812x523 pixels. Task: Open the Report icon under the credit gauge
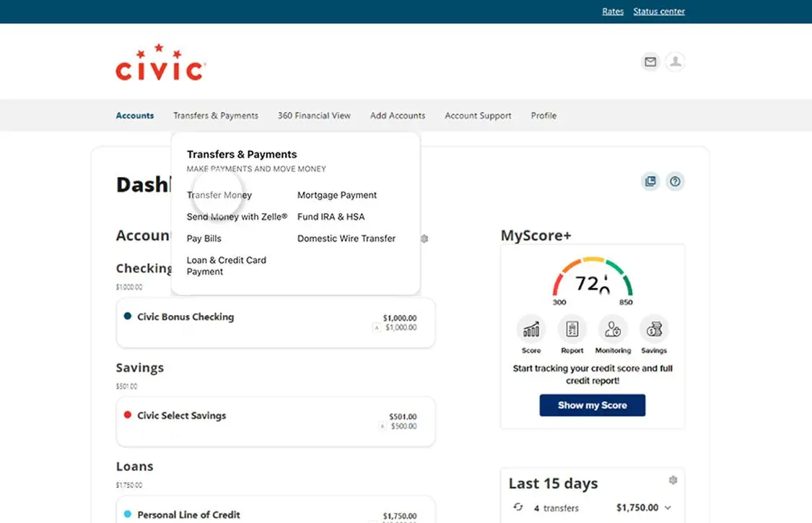click(x=572, y=332)
